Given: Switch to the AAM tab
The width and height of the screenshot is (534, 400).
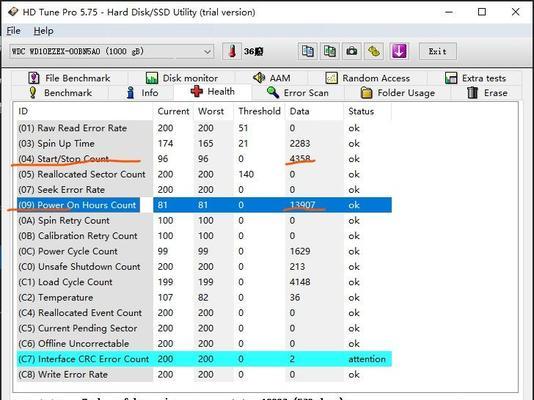Looking at the screenshot, I should (x=272, y=78).
